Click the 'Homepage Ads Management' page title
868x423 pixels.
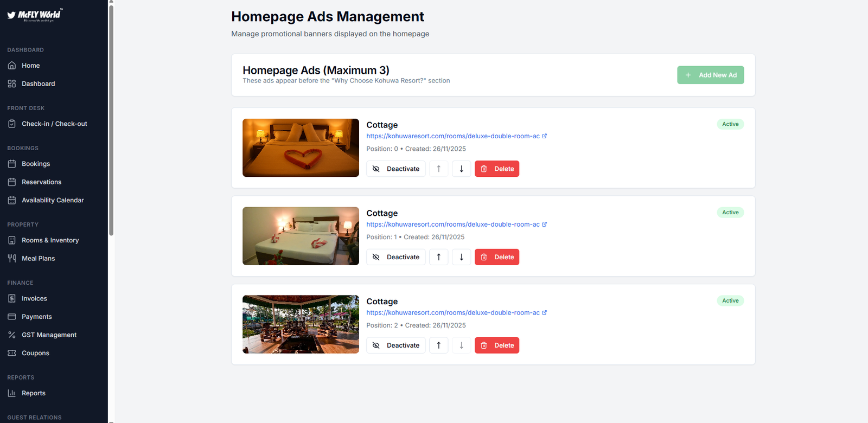(328, 17)
